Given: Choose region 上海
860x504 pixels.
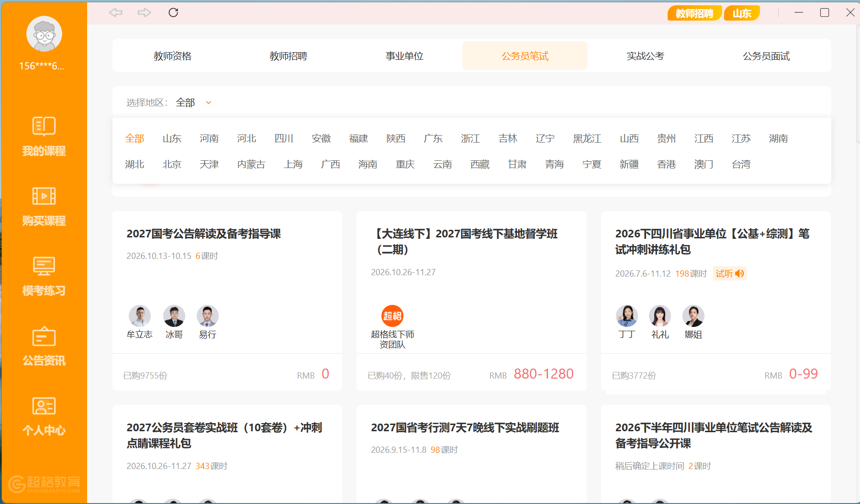Looking at the screenshot, I should pyautogui.click(x=293, y=164).
